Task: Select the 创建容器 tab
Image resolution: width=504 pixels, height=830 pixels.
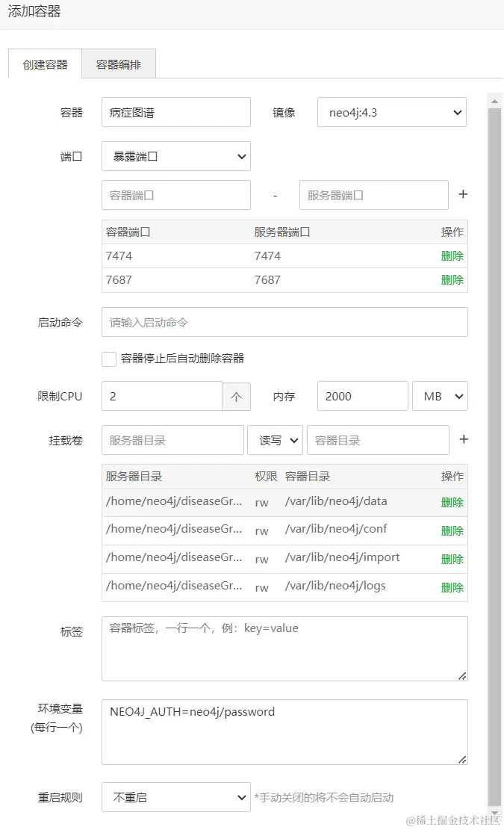Action: (x=46, y=64)
